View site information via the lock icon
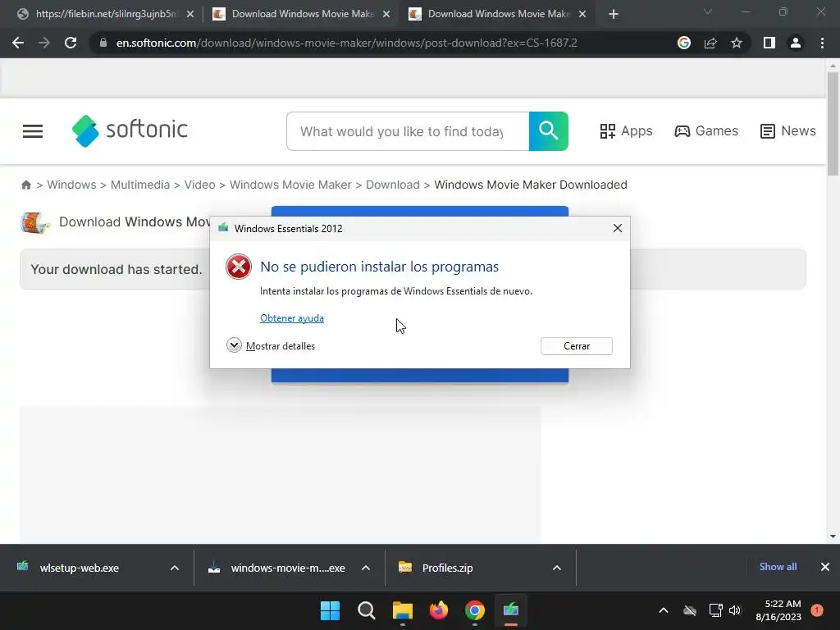 (103, 43)
